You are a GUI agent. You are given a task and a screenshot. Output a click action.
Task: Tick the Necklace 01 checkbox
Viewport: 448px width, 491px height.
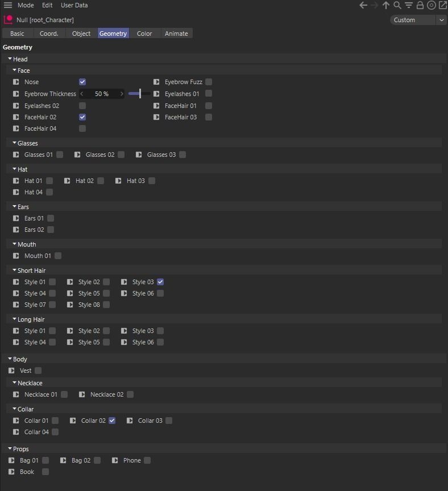coord(65,394)
